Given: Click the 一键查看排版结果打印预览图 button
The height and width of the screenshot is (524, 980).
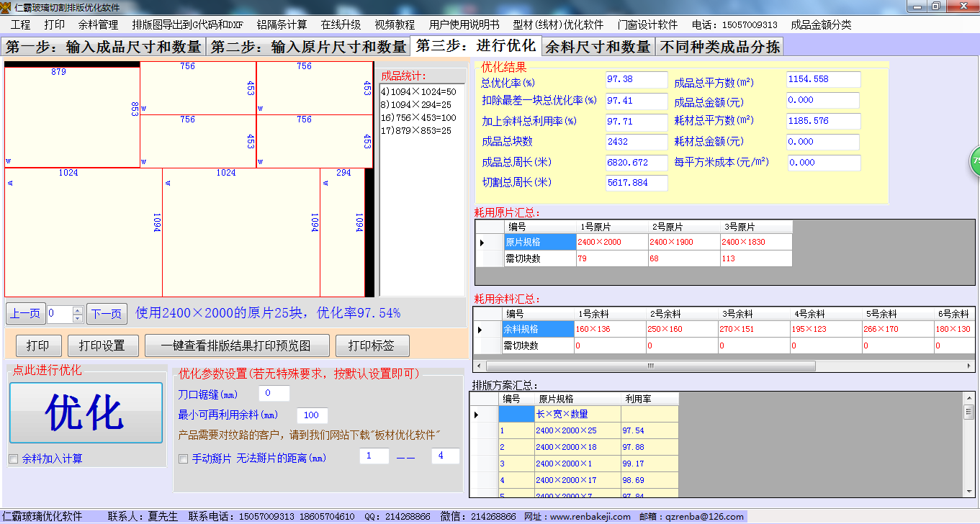Looking at the screenshot, I should [237, 345].
